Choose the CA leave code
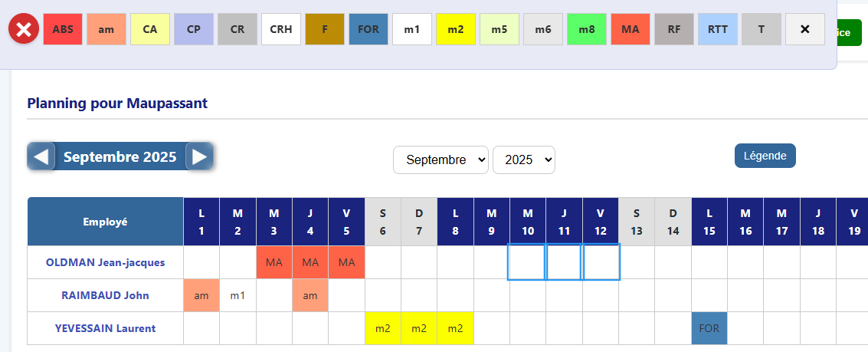The height and width of the screenshot is (352, 868). point(150,29)
